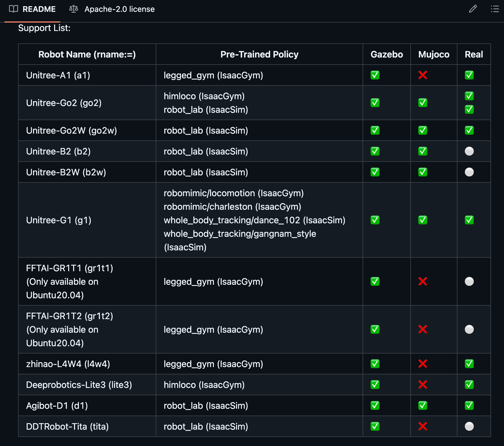
Task: Click Mujoco check mark for Agibot-D1
Action: pyautogui.click(x=423, y=406)
